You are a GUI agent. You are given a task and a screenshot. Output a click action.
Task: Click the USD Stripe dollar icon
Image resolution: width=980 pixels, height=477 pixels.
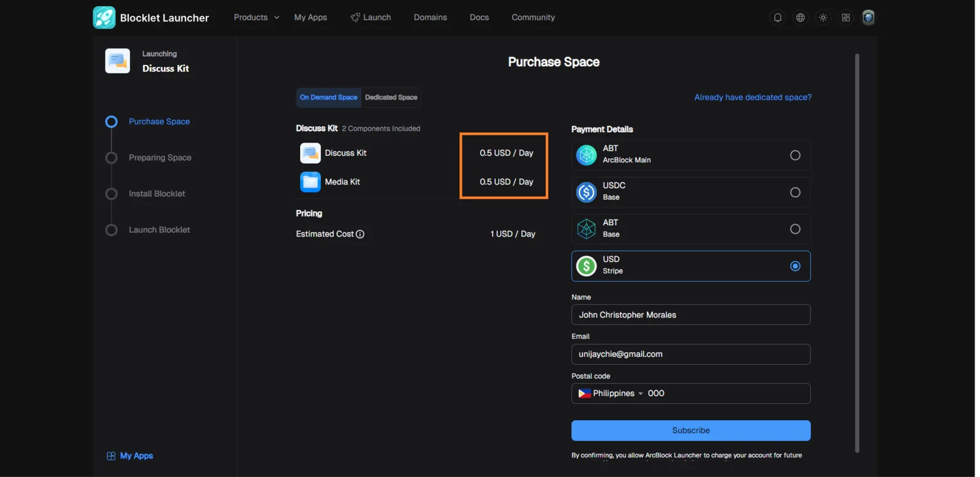[x=586, y=266]
